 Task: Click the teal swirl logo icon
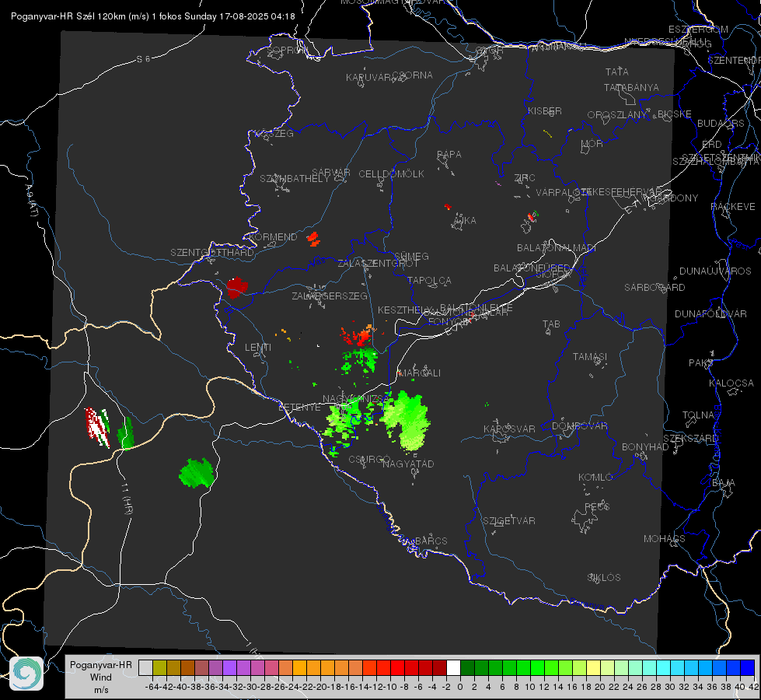[26, 674]
